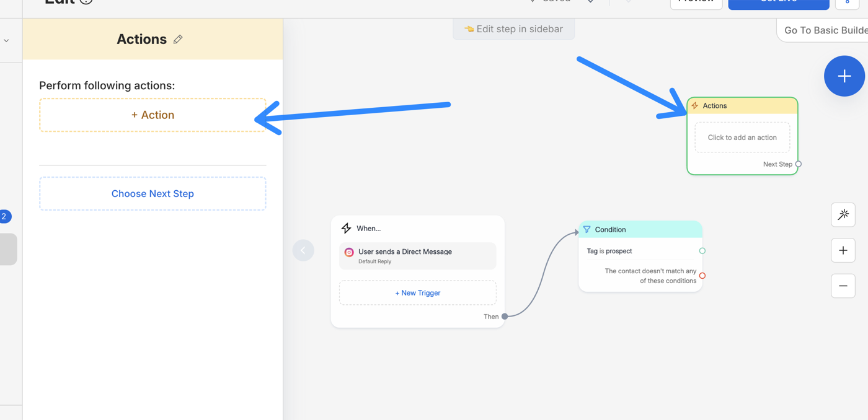This screenshot has height=420, width=868.
Task: Click the lightning icon on the Actions node
Action: (x=695, y=106)
